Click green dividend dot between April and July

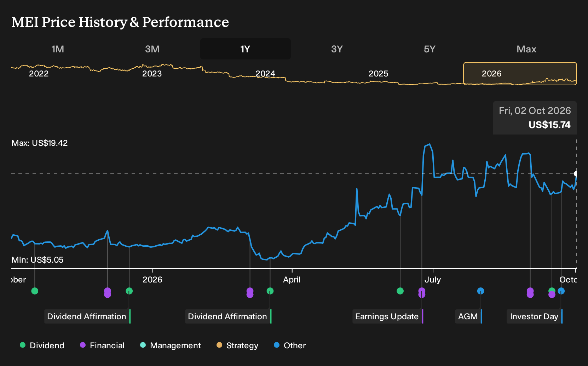[x=400, y=291]
